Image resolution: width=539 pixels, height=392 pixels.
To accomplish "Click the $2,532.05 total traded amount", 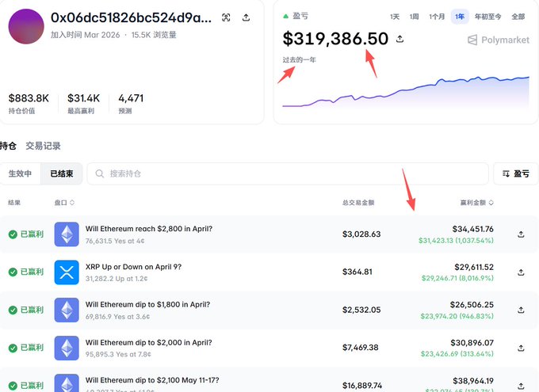I will click(361, 310).
